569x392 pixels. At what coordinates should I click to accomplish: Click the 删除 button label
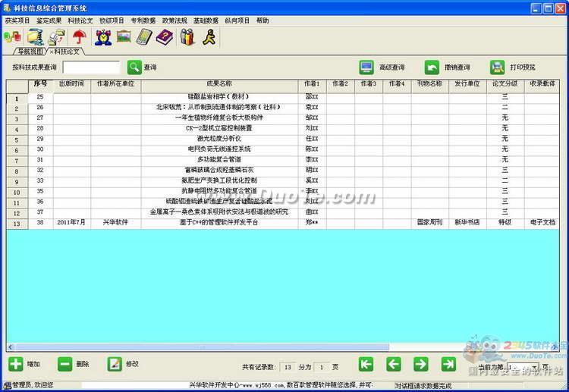(x=83, y=364)
